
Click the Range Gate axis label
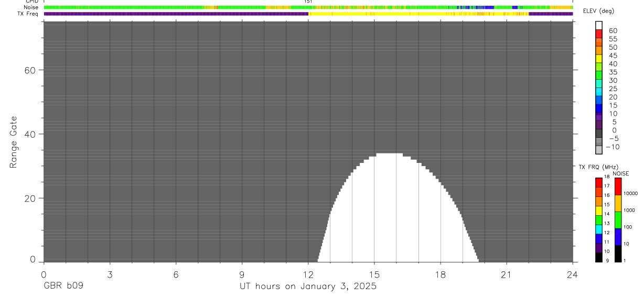pos(14,142)
